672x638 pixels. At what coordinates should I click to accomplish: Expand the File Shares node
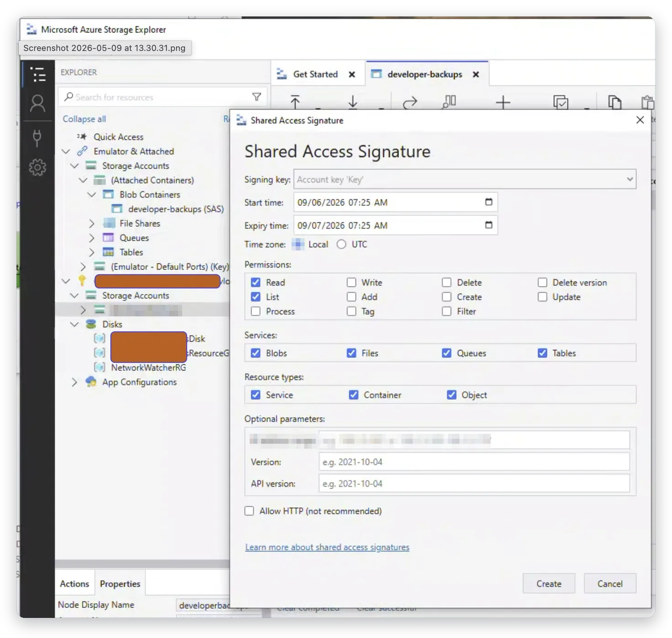coord(92,223)
